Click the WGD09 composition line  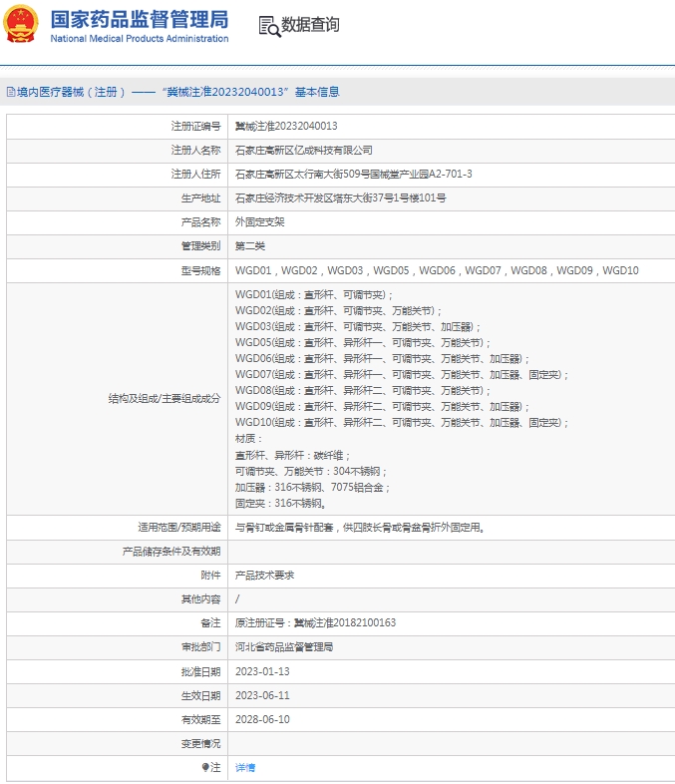click(382, 407)
